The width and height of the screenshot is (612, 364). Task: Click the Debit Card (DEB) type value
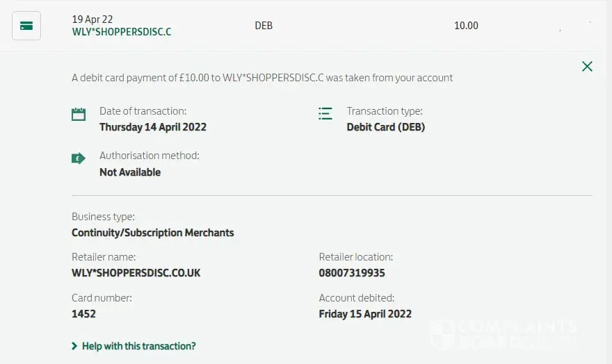(385, 127)
